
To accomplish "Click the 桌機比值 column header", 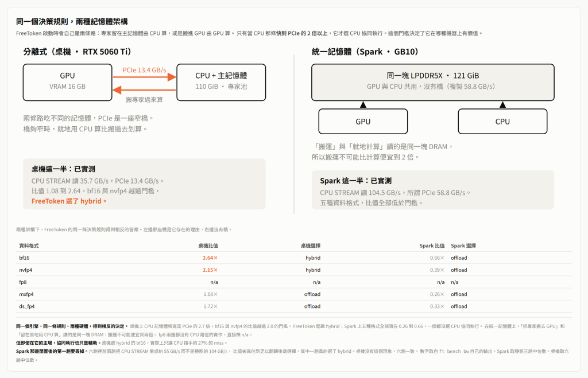I will tap(208, 245).
